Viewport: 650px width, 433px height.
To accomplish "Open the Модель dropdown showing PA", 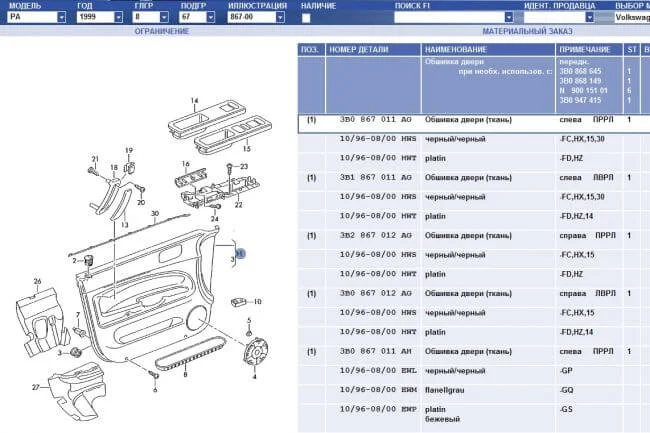I will coord(36,18).
